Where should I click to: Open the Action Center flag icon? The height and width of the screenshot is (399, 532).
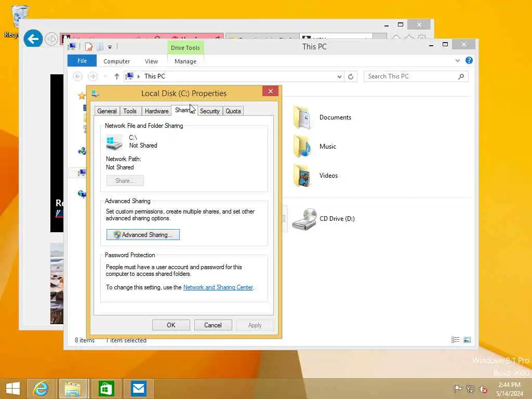458,389
